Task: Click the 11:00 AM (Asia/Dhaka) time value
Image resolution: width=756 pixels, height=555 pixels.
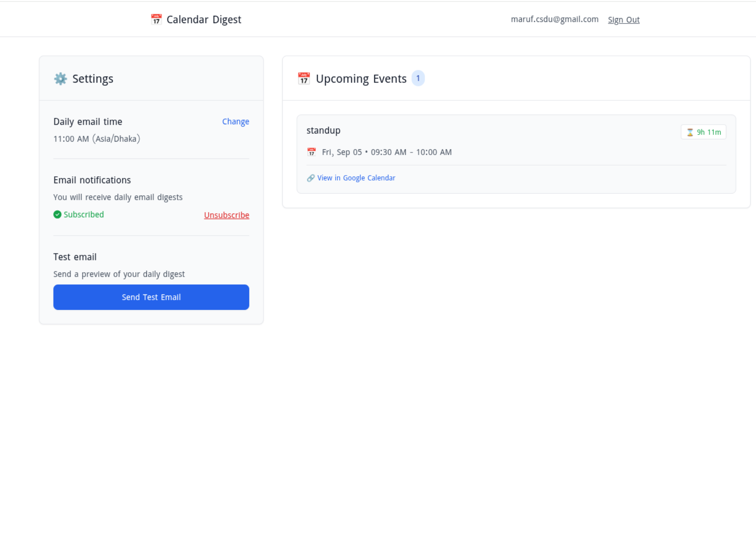Action: click(97, 139)
